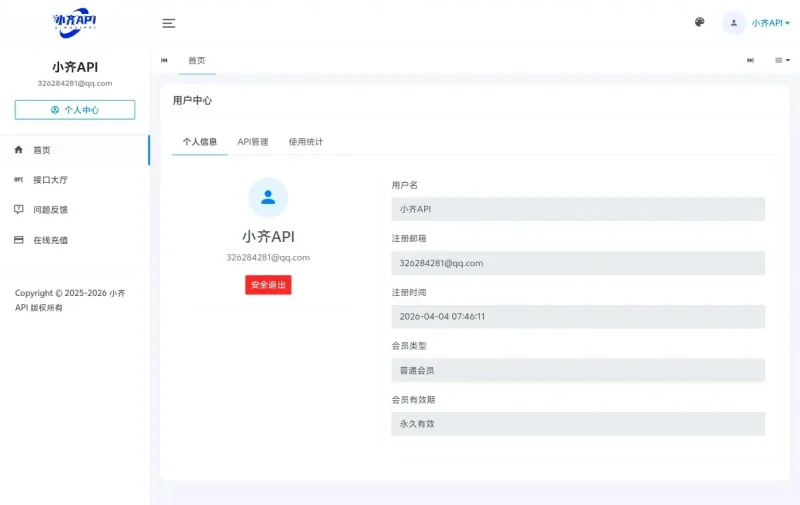Image resolution: width=800 pixels, height=505 pixels.
Task: Click the 小齐API name in sidebar
Action: pos(75,67)
